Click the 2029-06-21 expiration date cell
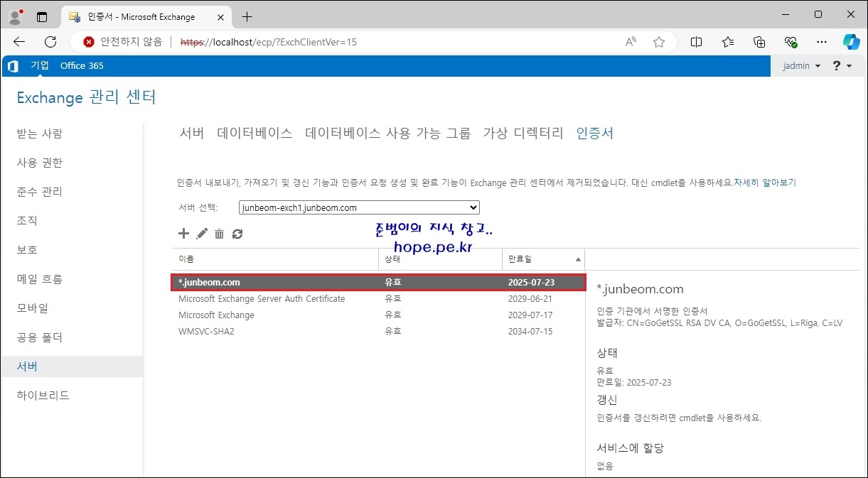This screenshot has width=868, height=478. point(530,299)
